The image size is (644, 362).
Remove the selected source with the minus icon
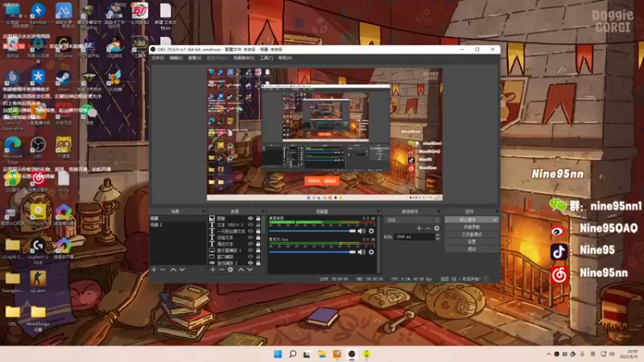click(221, 269)
